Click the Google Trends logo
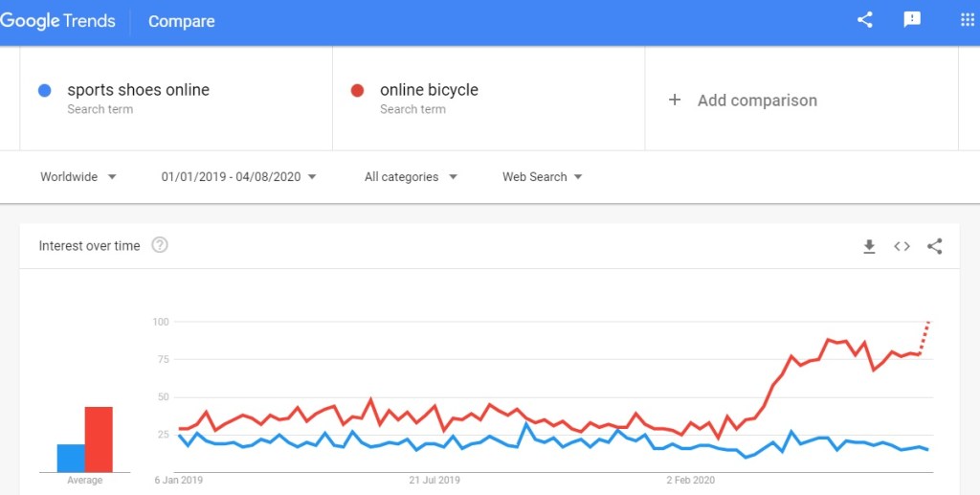 tap(58, 21)
